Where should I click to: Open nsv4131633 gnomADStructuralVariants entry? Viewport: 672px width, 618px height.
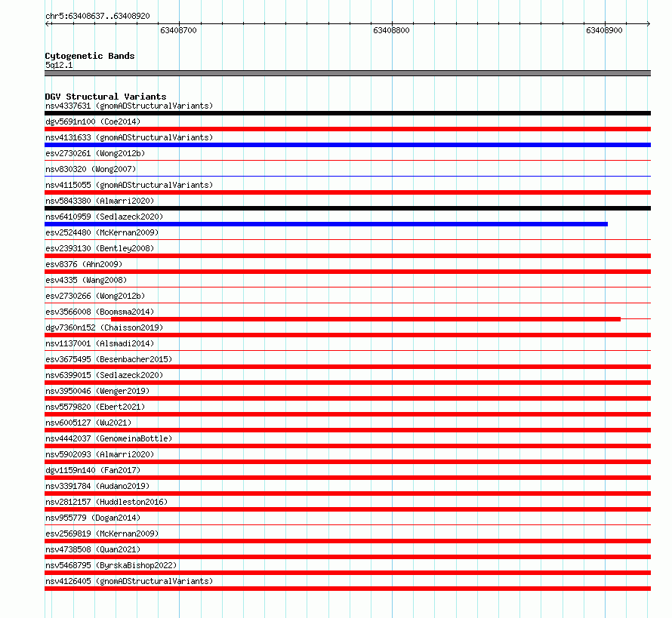(x=129, y=137)
